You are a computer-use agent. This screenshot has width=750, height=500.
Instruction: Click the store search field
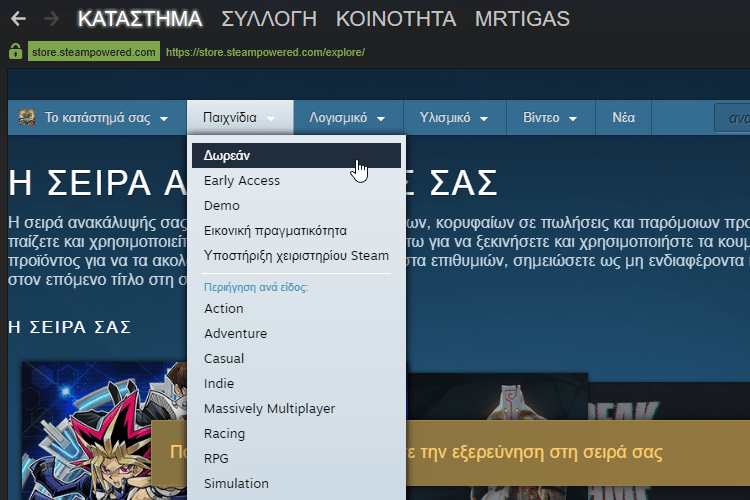[732, 118]
